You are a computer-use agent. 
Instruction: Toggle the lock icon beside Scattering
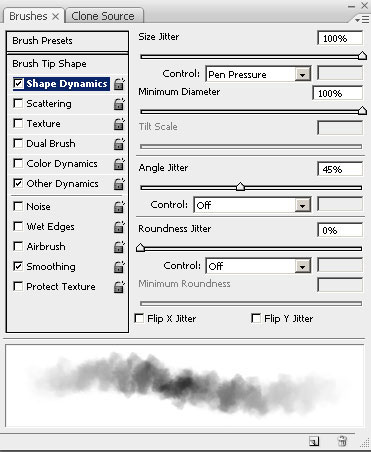point(119,104)
